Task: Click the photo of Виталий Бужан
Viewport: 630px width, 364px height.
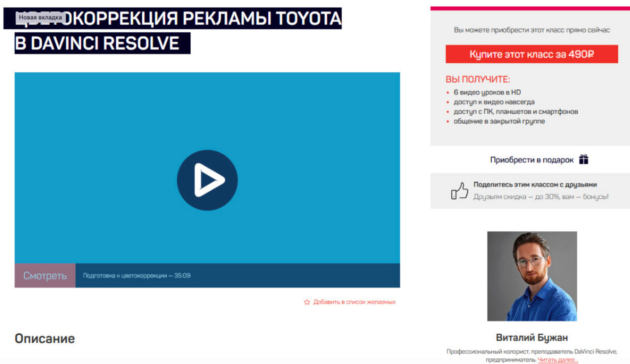Action: (532, 276)
